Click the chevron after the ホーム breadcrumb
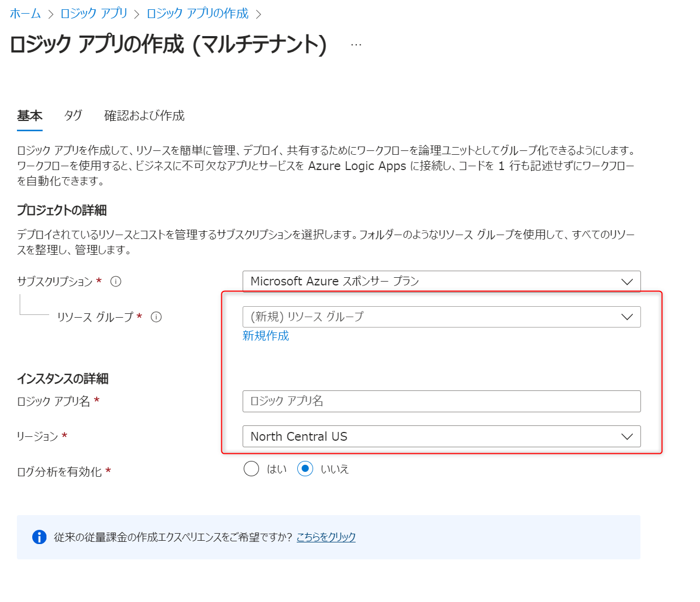Screen dimensions: 700x602 [51, 14]
